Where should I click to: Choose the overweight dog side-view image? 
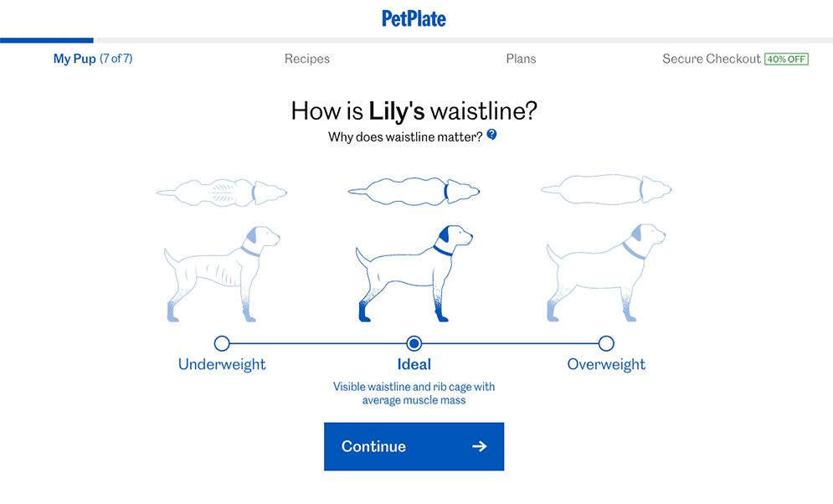click(606, 273)
